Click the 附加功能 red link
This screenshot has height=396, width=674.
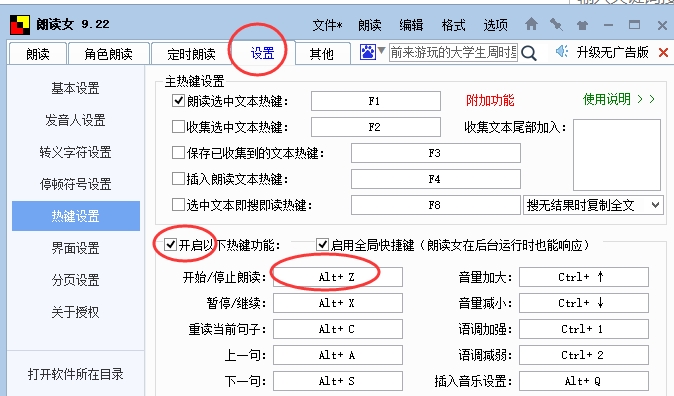coord(490,100)
